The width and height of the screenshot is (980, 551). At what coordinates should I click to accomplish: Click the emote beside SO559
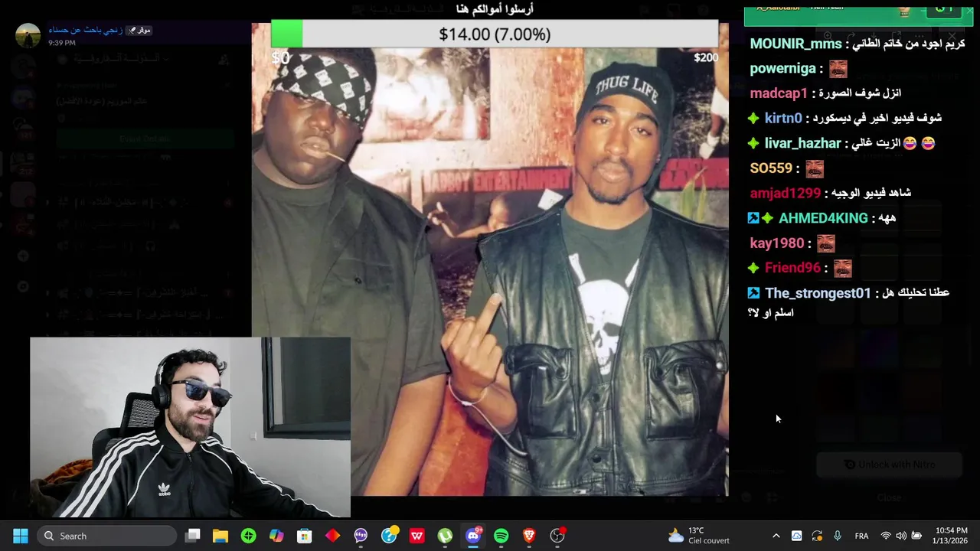click(815, 168)
